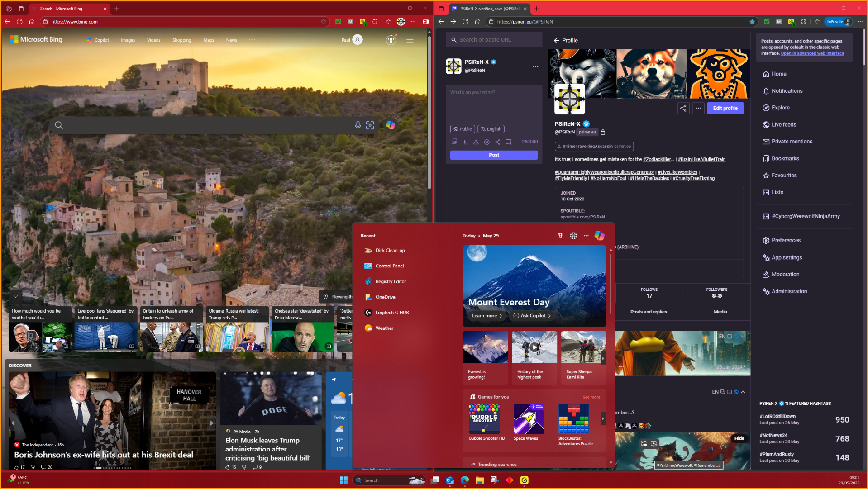Click the back arrow next to Profile heading
Viewport: 868px width, 489px height.
[x=557, y=40]
